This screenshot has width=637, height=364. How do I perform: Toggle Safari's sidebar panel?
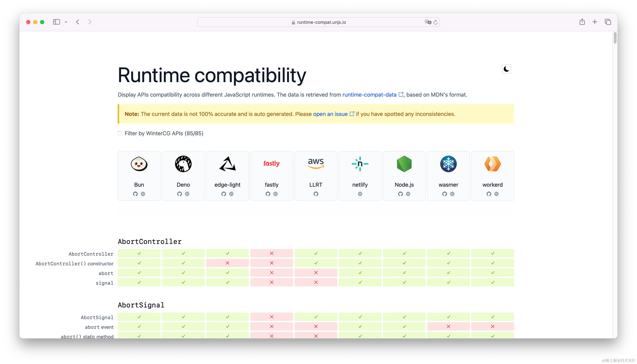pyautogui.click(x=56, y=22)
